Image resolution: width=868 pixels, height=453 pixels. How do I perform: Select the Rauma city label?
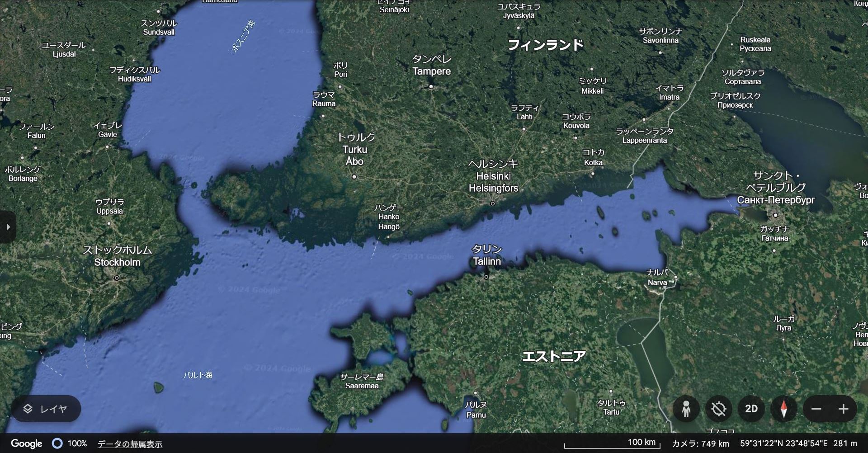tap(324, 99)
